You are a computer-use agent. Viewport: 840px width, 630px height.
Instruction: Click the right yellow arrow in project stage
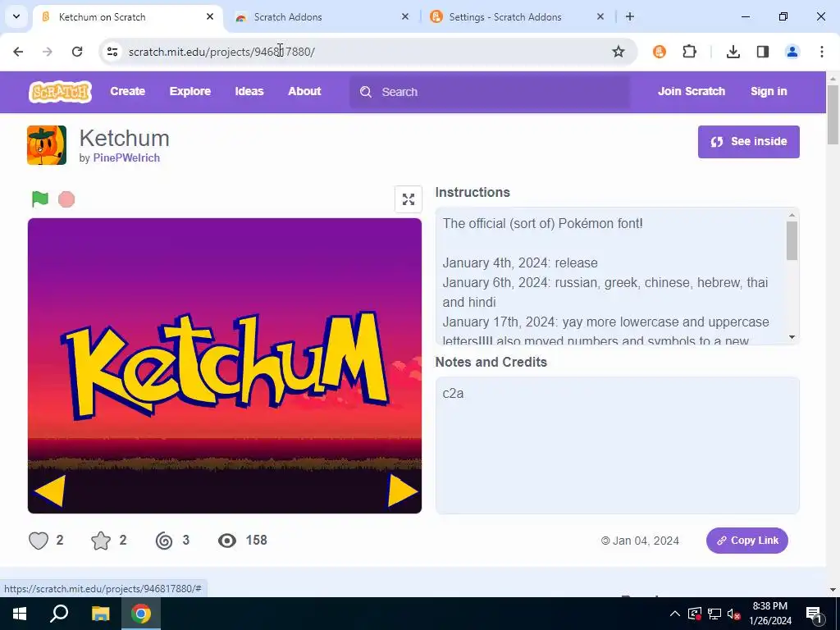[x=402, y=491]
